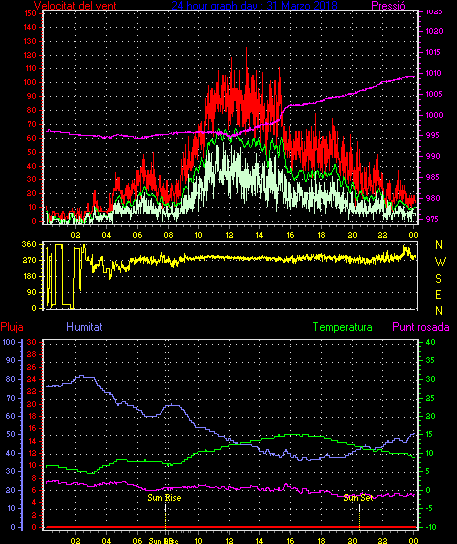Click the blue 50 humidity axis value
This screenshot has height=544, width=457.
pyautogui.click(x=11, y=434)
